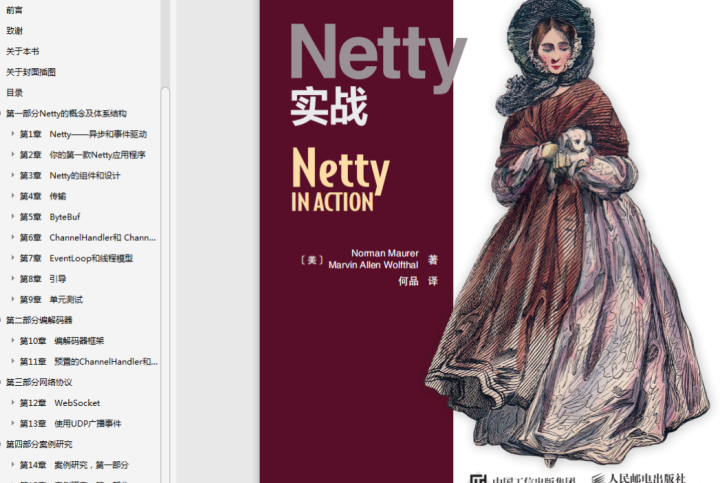
Task: Expand the 第11章 预置的ChannelHandler arrow
Action: [x=12, y=361]
